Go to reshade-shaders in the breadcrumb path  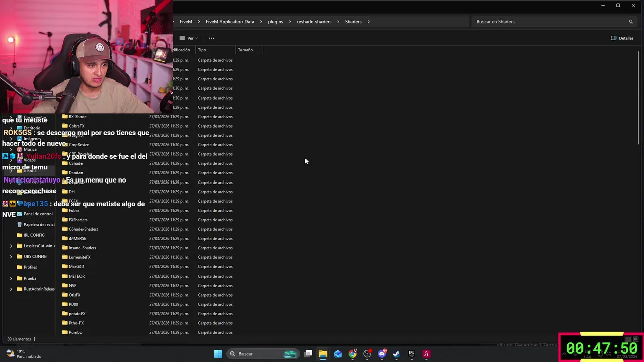click(x=314, y=22)
